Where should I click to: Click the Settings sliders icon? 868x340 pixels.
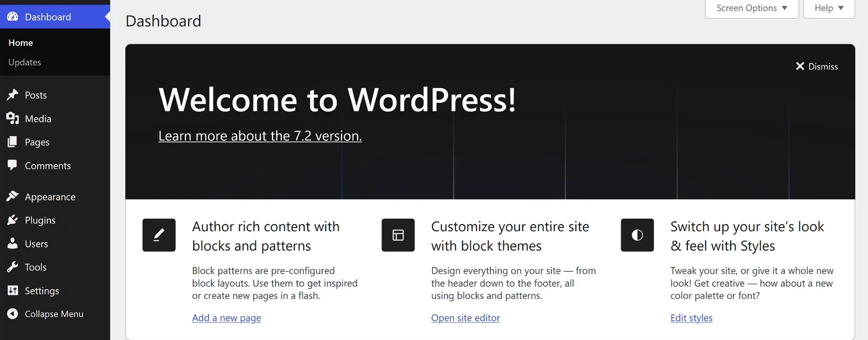pyautogui.click(x=13, y=291)
